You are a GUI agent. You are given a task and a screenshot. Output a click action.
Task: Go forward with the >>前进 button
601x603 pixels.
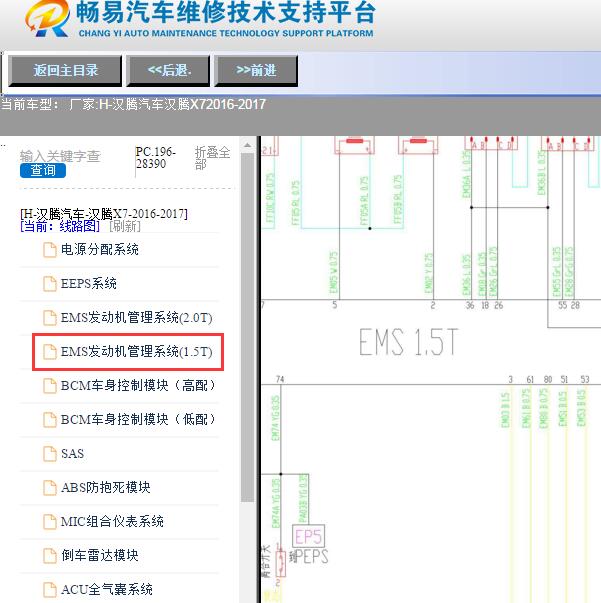point(256,71)
